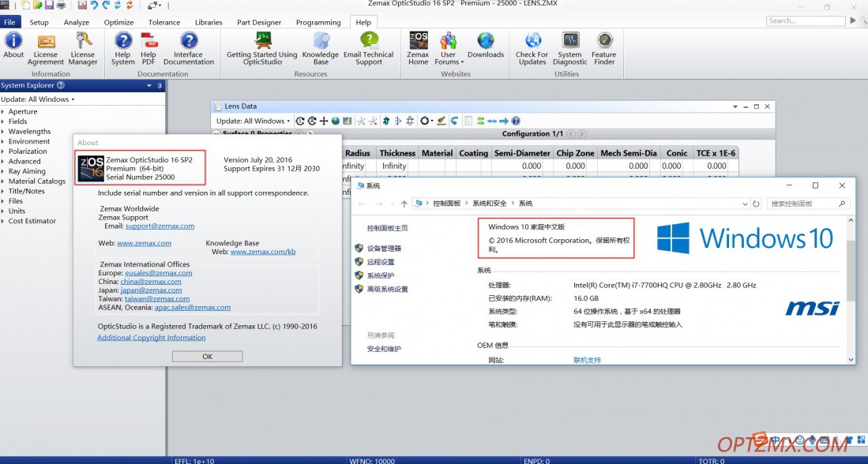This screenshot has width=868, height=464.
Task: Launch the License Manager
Action: [x=83, y=49]
